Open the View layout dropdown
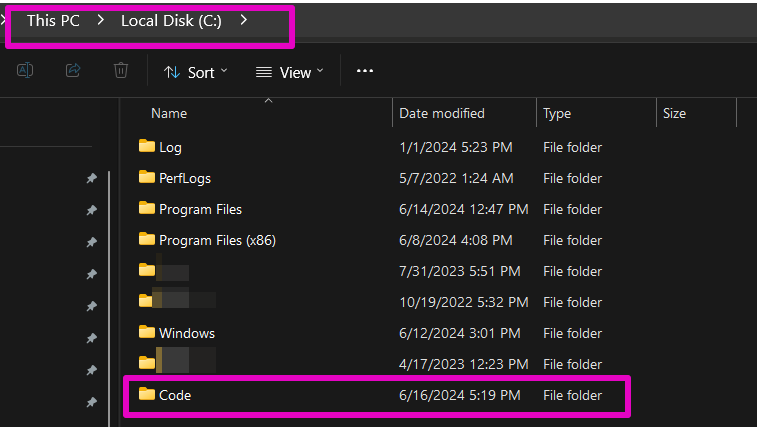 (289, 72)
